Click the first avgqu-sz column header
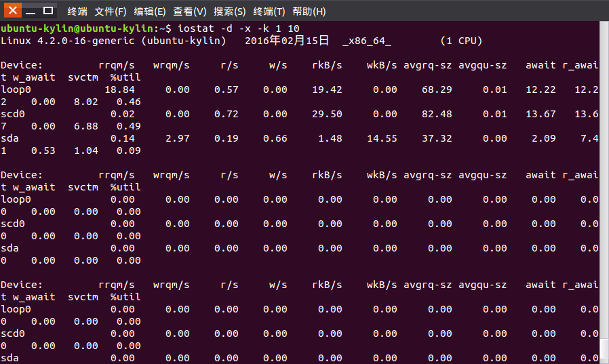Screen dimensions: 609x364 pos(482,66)
